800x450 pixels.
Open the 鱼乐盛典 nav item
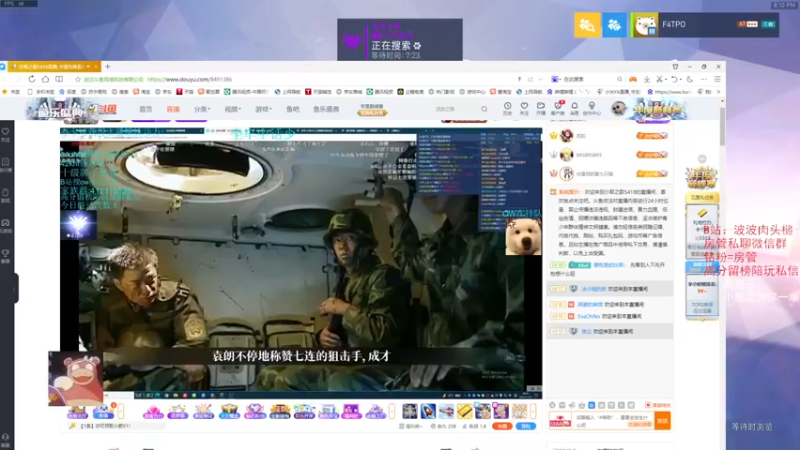[326, 109]
